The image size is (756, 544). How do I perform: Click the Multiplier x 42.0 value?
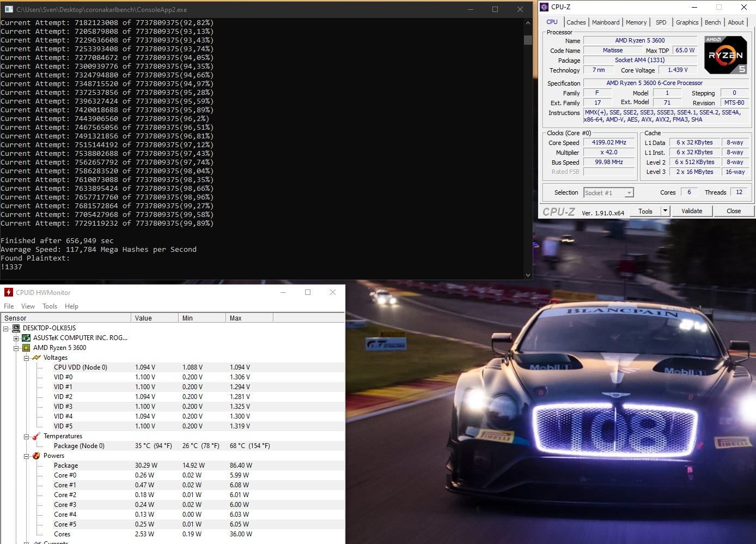[x=609, y=152]
